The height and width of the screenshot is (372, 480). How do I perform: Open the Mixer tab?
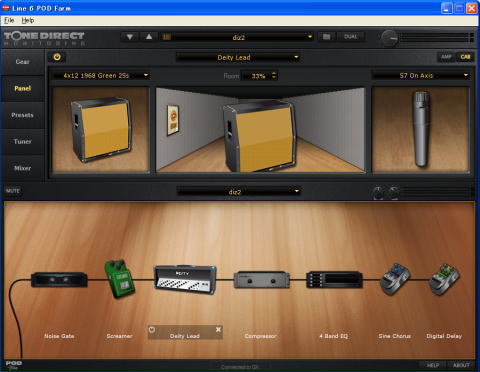(22, 168)
